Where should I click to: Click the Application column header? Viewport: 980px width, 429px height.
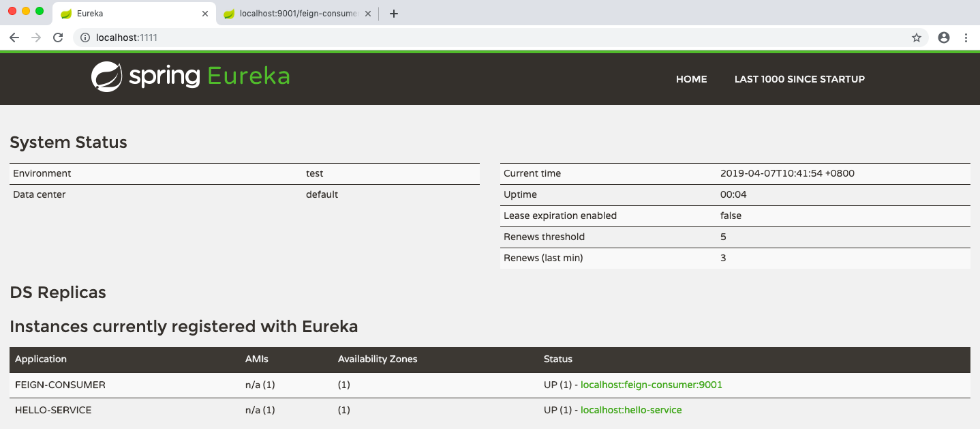[41, 359]
